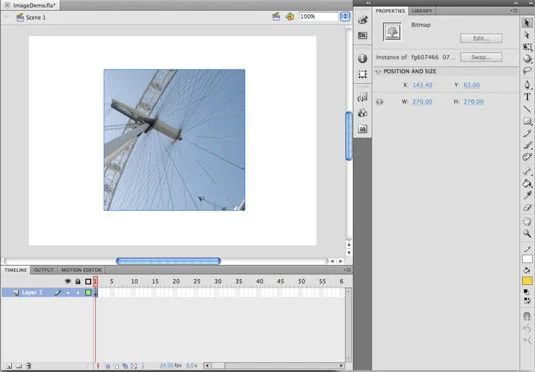
Task: Open the Swatches panel icon in dock
Action: pos(362,35)
